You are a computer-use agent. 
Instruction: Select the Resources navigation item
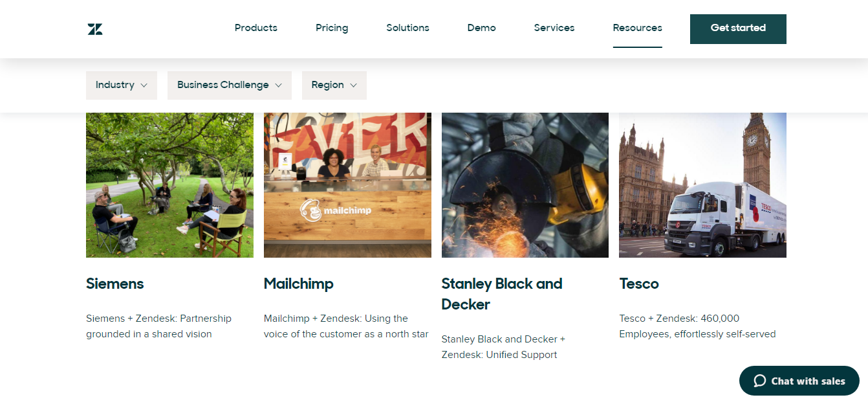pyautogui.click(x=637, y=28)
